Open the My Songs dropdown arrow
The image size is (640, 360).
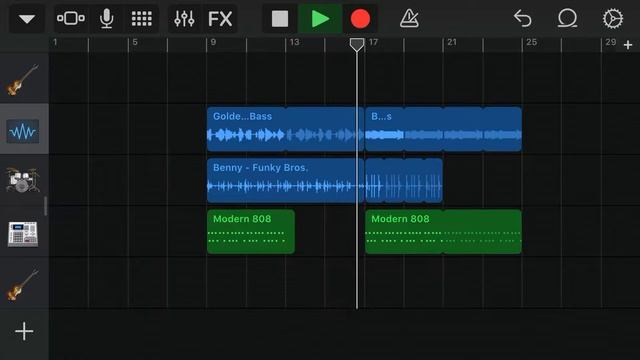27,19
